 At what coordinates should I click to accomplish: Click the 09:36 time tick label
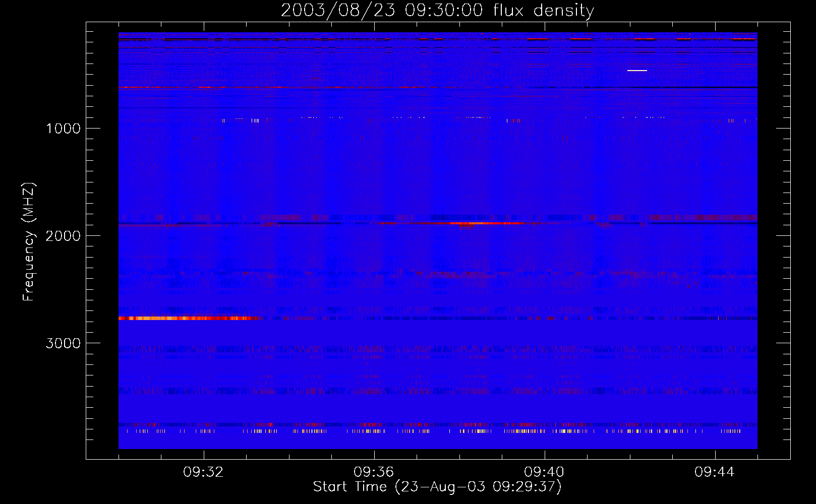point(374,472)
